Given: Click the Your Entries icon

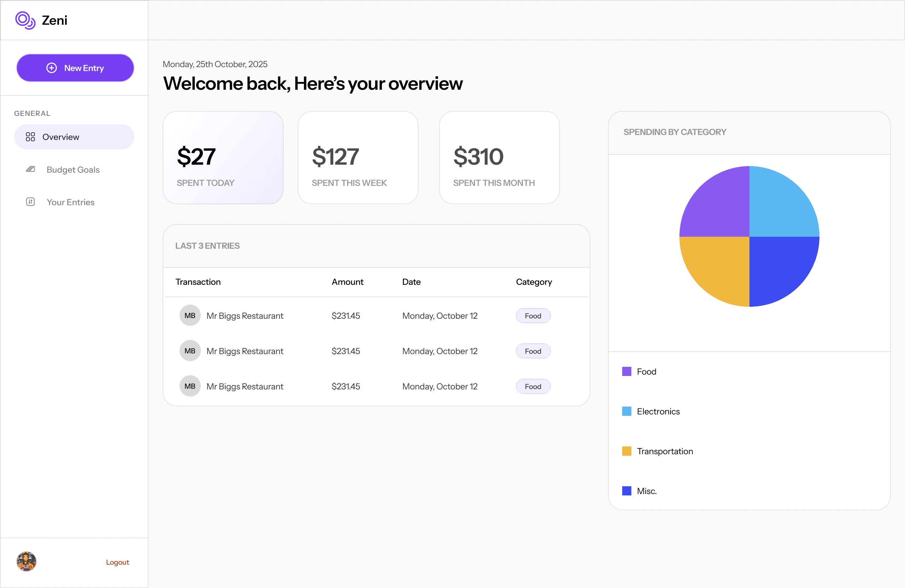Looking at the screenshot, I should click(x=30, y=202).
